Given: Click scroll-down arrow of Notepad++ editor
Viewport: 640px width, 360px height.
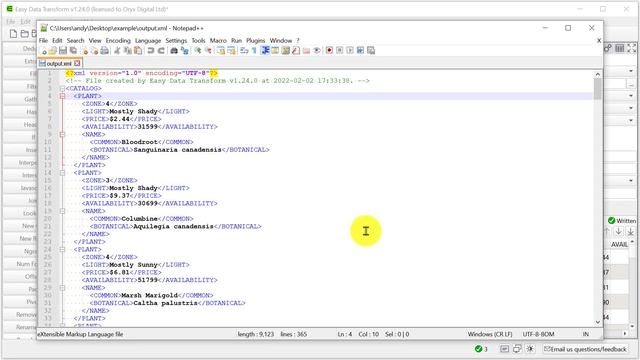Looking at the screenshot, I should coord(598,322).
